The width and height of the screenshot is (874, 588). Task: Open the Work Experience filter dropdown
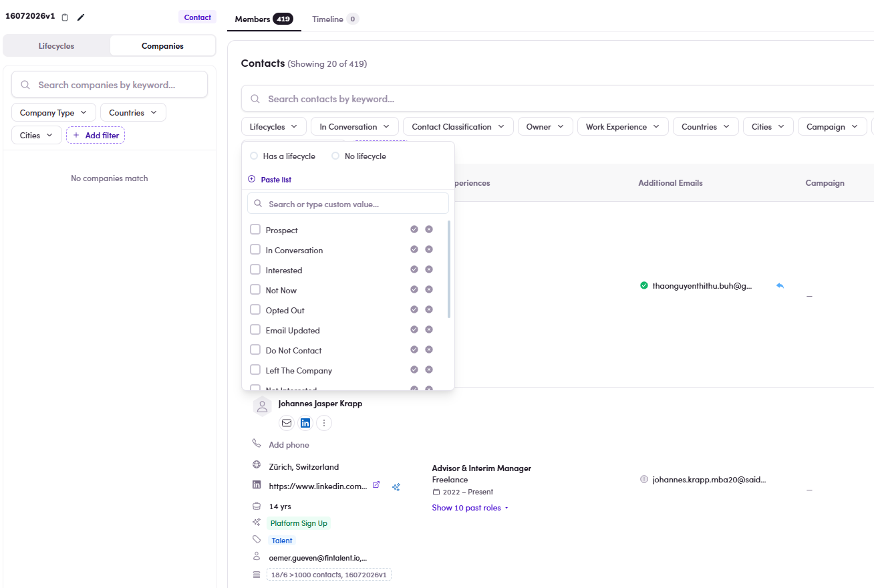click(x=623, y=126)
